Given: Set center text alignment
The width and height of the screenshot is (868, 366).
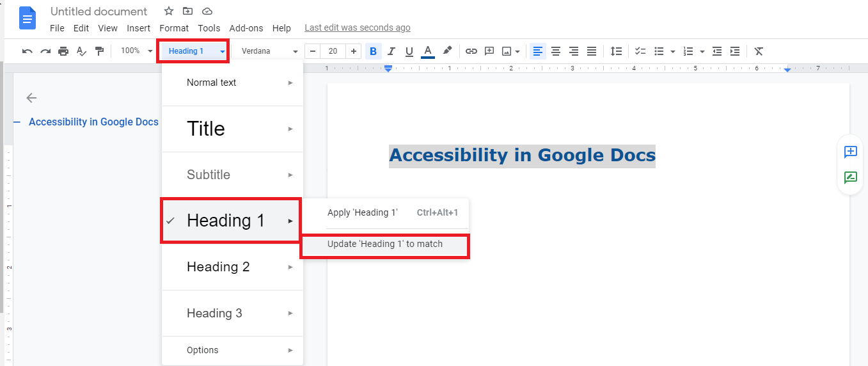Looking at the screenshot, I should 556,51.
